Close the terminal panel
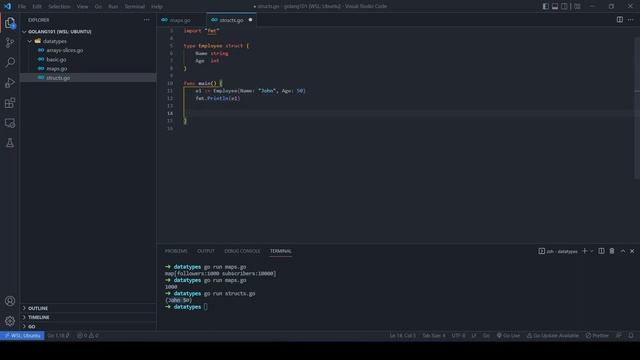Screen dimensions: 640x360 coord(632,251)
